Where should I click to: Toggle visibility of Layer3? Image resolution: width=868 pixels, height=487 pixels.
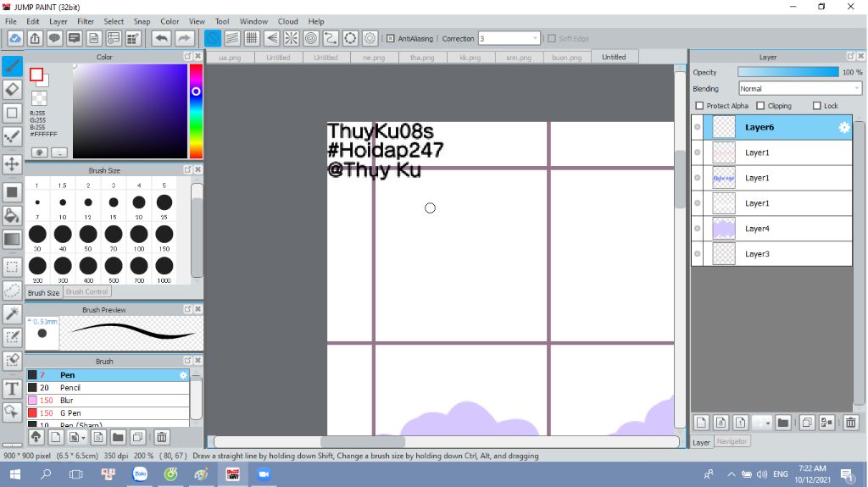coord(698,254)
